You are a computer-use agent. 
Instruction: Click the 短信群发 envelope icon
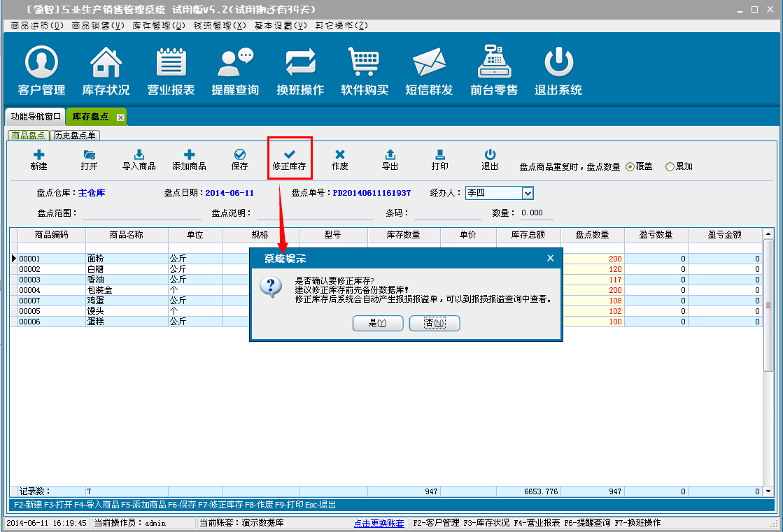coord(429,63)
